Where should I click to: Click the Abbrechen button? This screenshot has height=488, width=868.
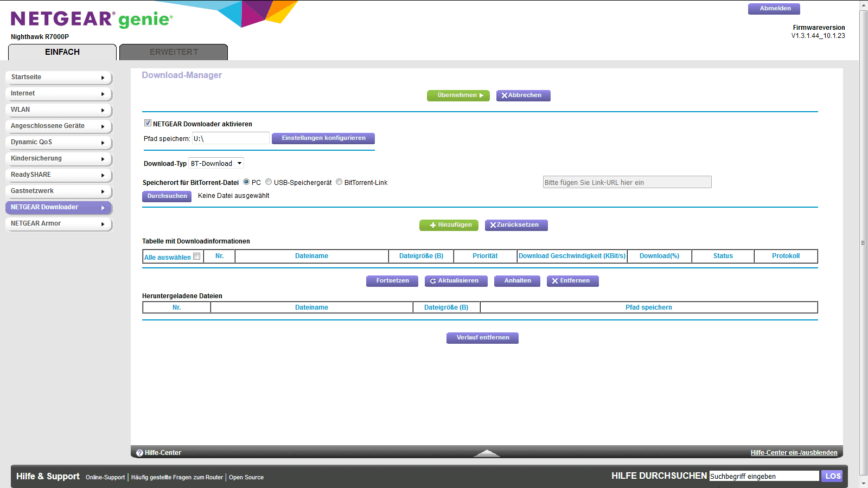click(x=524, y=95)
